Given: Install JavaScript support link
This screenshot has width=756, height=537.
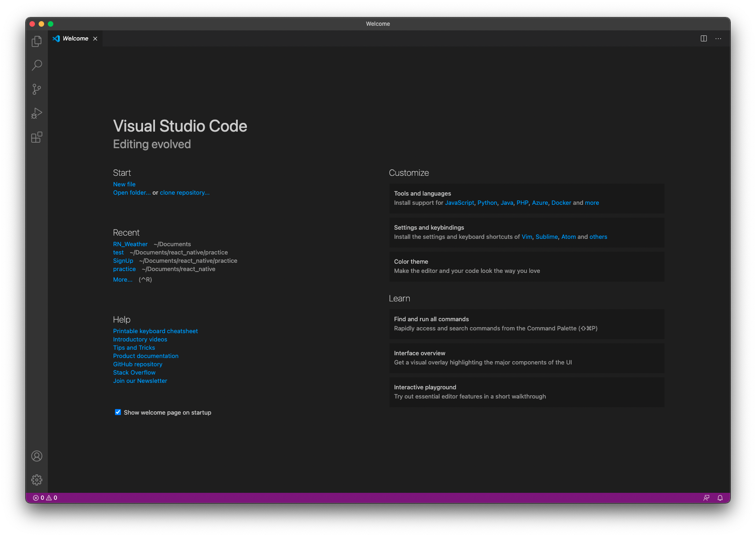Looking at the screenshot, I should tap(459, 203).
